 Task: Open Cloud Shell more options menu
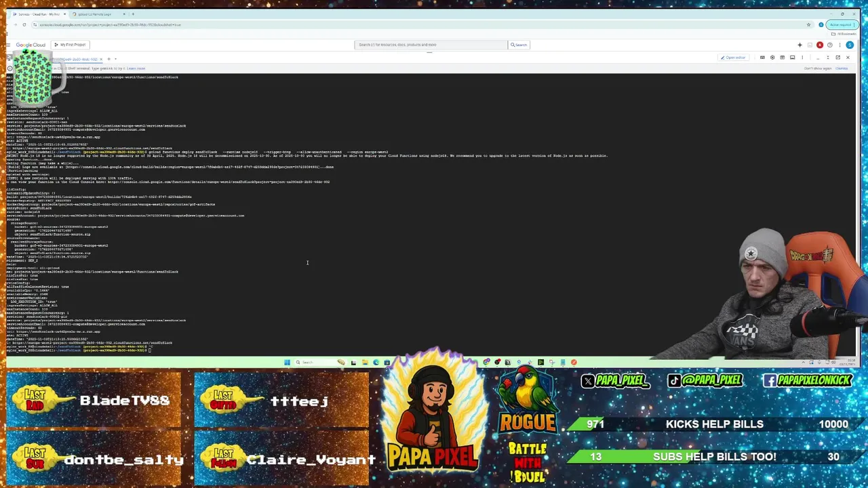click(x=802, y=58)
